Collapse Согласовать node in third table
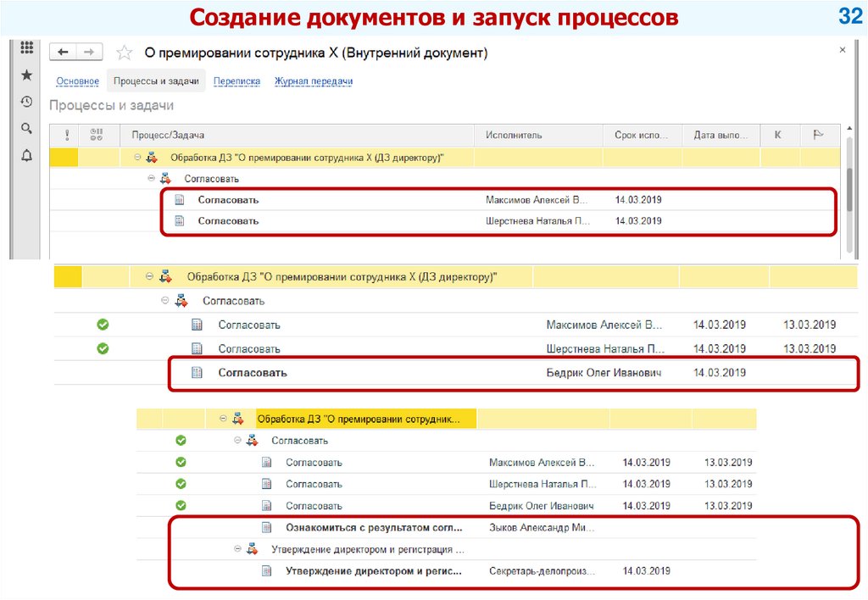 pyautogui.click(x=237, y=441)
